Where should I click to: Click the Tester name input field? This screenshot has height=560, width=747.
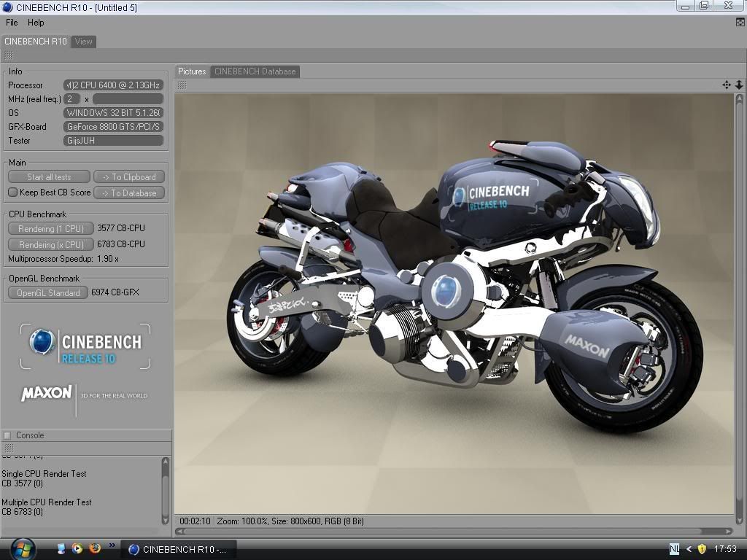[x=113, y=141]
